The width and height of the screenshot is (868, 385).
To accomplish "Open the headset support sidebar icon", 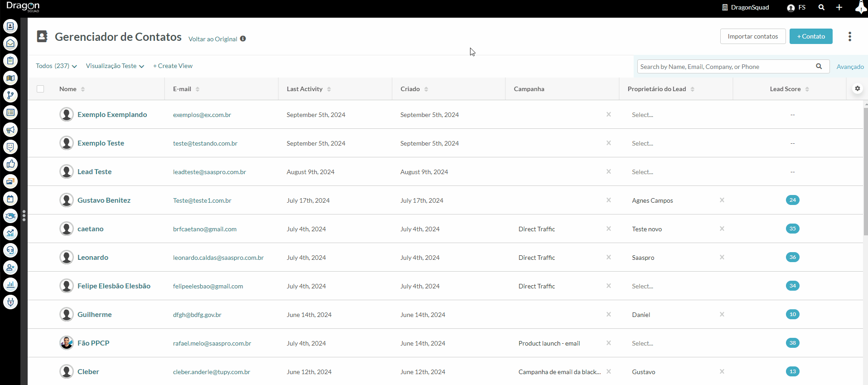I will [10, 250].
